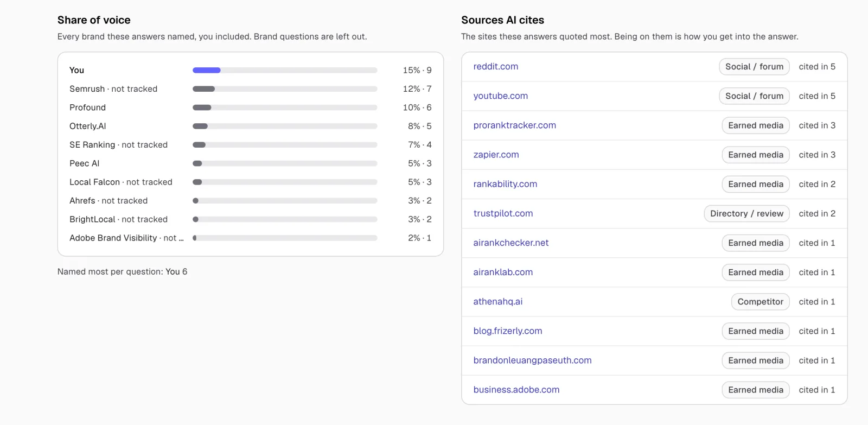Click the Social / forum tag for youtube.com
The width and height of the screenshot is (868, 425).
pos(754,96)
